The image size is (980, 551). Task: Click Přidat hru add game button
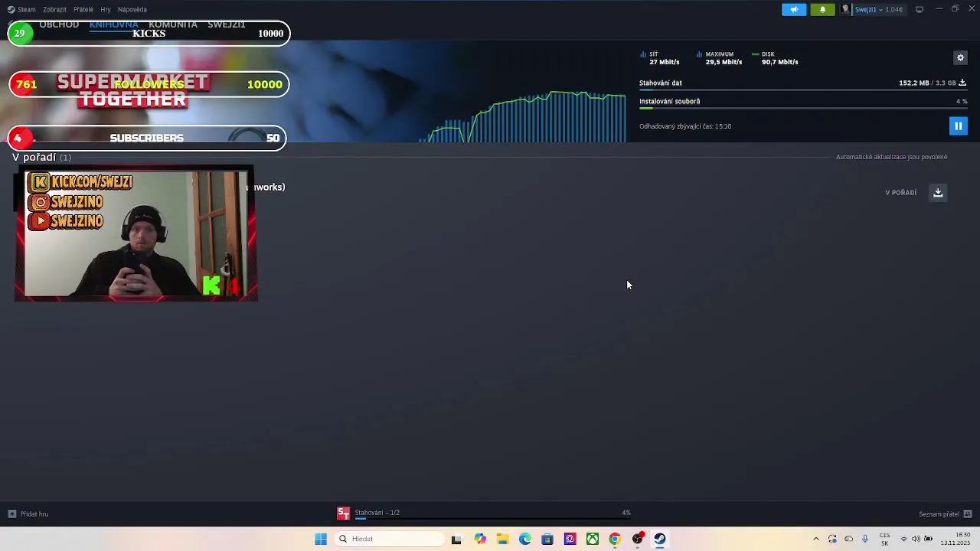click(x=28, y=514)
